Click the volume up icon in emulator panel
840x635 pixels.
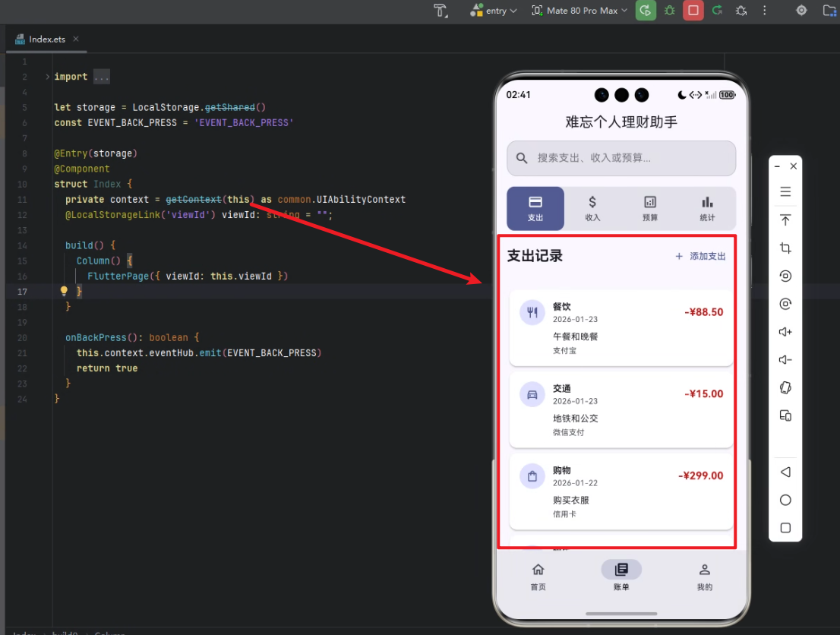click(x=785, y=332)
